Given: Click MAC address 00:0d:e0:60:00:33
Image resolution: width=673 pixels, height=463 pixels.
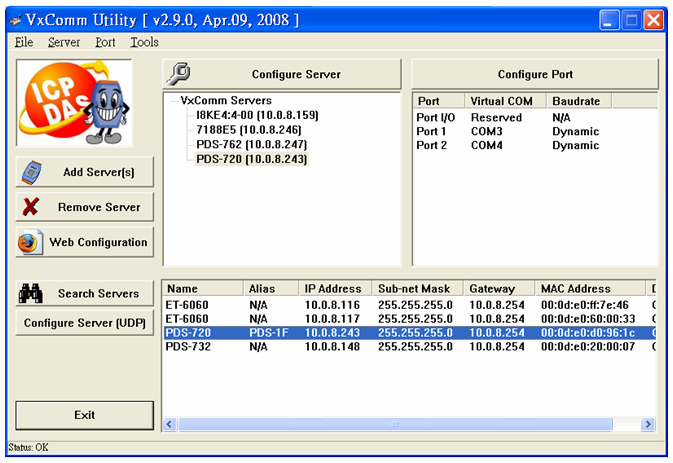Looking at the screenshot, I should [x=588, y=319].
